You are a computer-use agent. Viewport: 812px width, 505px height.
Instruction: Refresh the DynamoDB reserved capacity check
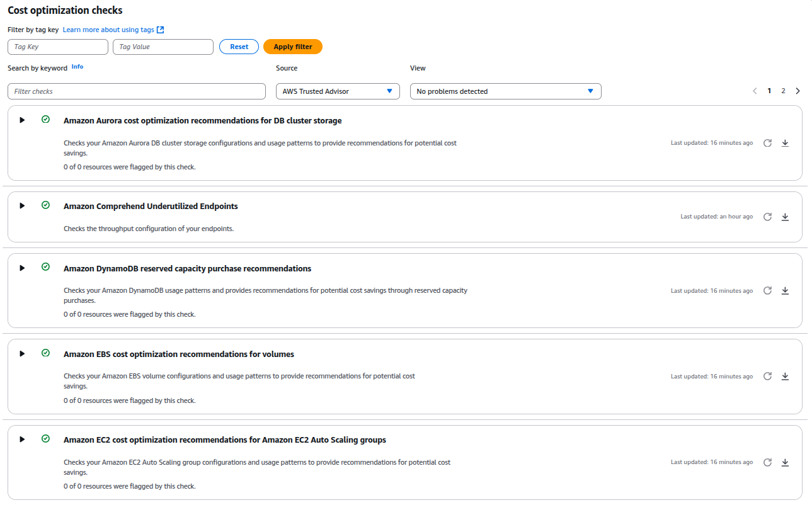pos(767,291)
